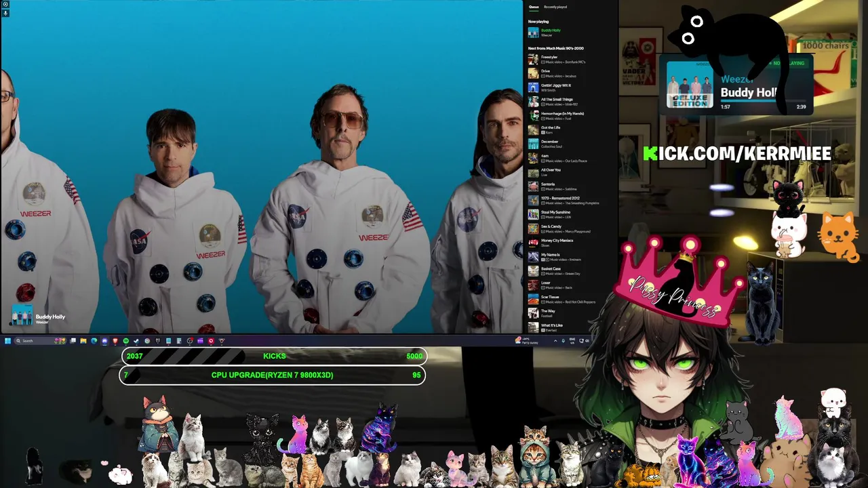Viewport: 868px width, 488px height.
Task: Open Will Smith artist link
Action: coord(548,90)
